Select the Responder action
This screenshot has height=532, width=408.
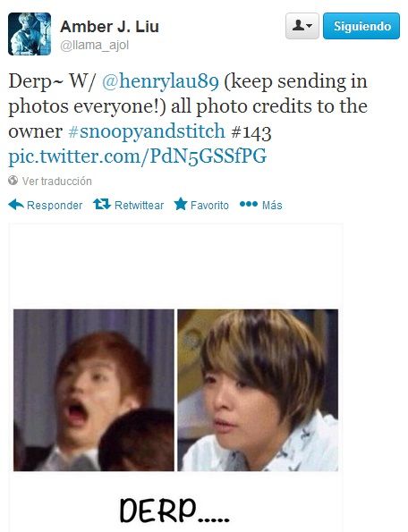pos(55,206)
